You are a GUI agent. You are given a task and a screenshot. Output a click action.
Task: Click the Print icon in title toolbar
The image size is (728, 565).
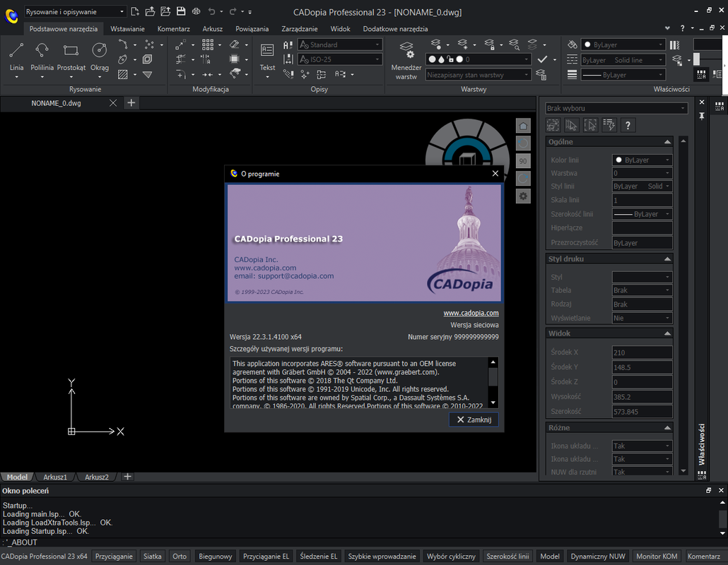pyautogui.click(x=196, y=11)
